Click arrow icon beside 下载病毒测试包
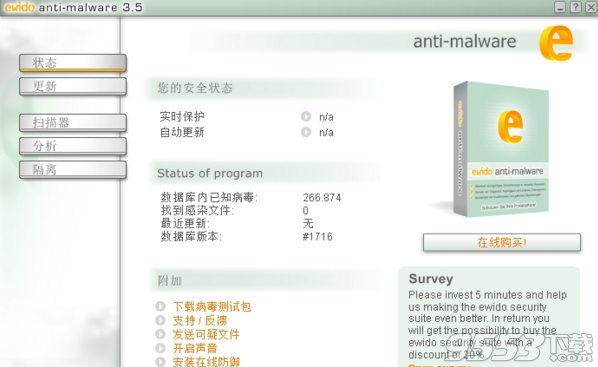 coord(161,306)
